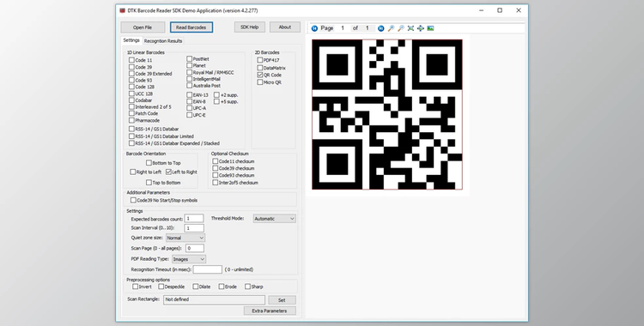Go to previous page in viewer toolbar

(x=314, y=28)
